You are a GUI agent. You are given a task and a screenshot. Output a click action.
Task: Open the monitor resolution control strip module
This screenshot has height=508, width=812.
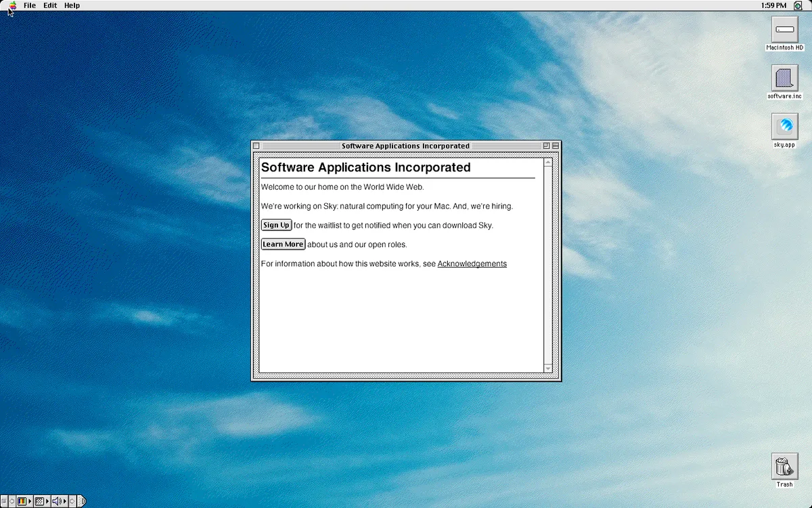coord(39,501)
